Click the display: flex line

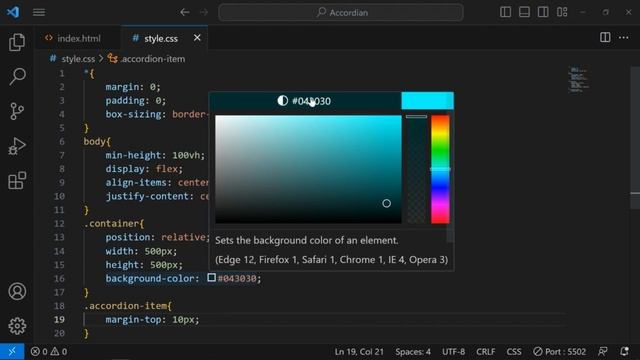[x=144, y=169]
